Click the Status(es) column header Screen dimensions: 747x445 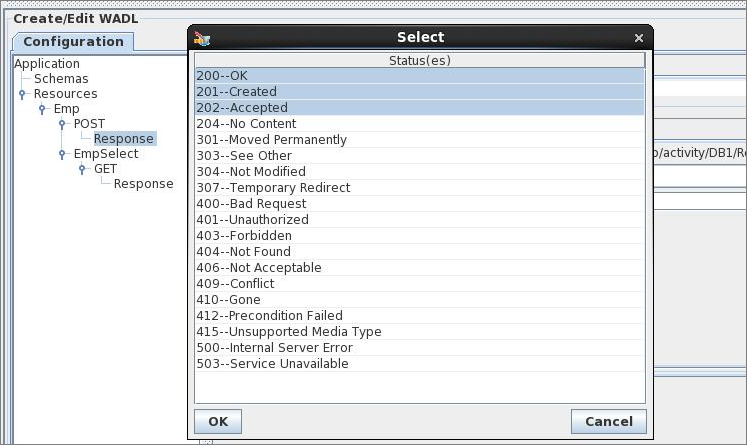click(x=420, y=61)
